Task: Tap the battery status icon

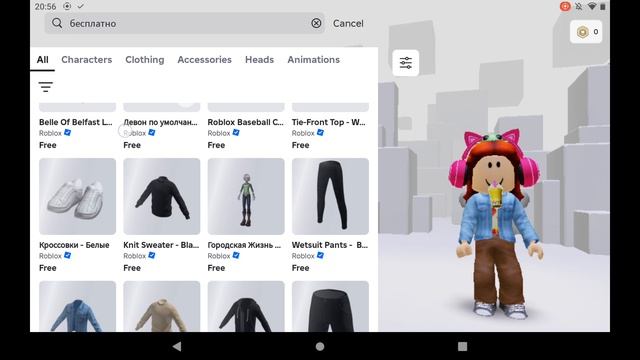Action: (603, 6)
